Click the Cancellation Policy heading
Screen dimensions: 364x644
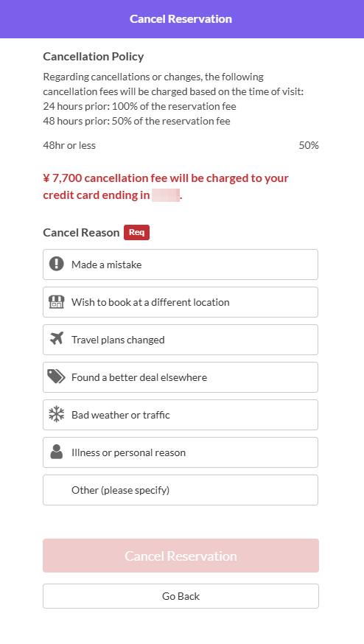pos(94,57)
